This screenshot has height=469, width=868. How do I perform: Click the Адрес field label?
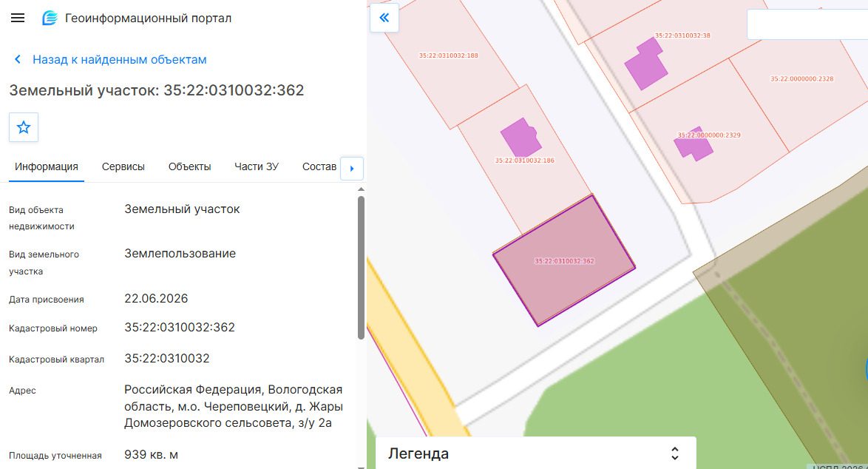pos(22,391)
